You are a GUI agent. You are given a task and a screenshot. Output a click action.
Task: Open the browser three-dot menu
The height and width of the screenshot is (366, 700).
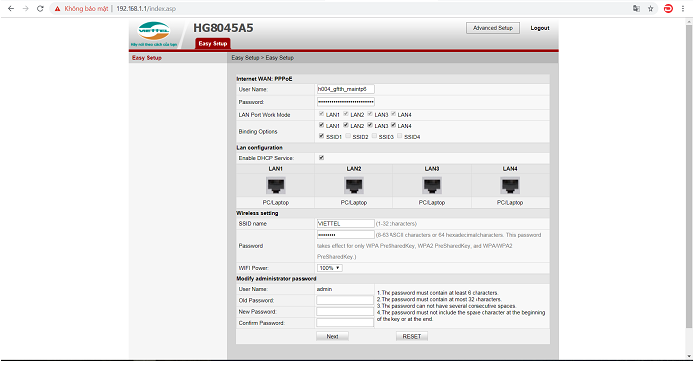point(683,8)
